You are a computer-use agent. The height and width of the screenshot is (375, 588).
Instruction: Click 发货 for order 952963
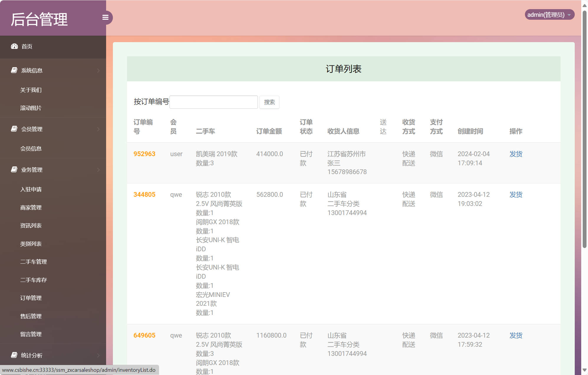tap(515, 154)
